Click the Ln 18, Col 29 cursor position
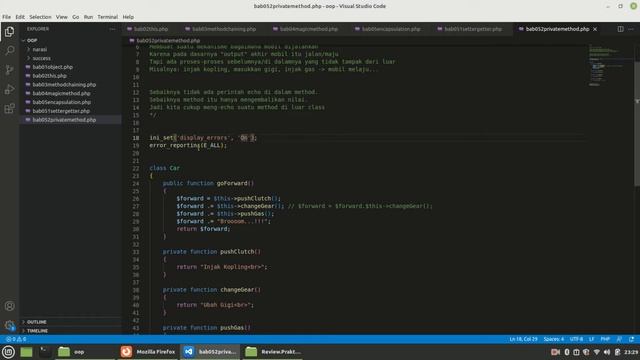This screenshot has height=360, width=640. pyautogui.click(x=523, y=339)
